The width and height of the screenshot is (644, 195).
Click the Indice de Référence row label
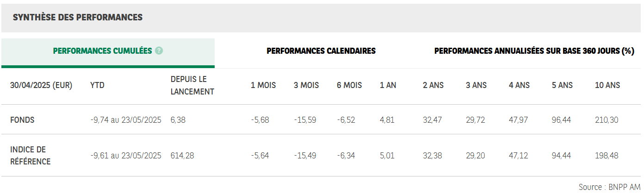click(31, 156)
